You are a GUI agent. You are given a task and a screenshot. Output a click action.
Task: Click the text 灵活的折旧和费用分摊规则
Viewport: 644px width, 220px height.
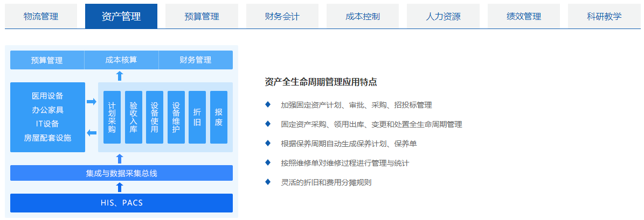(x=326, y=182)
